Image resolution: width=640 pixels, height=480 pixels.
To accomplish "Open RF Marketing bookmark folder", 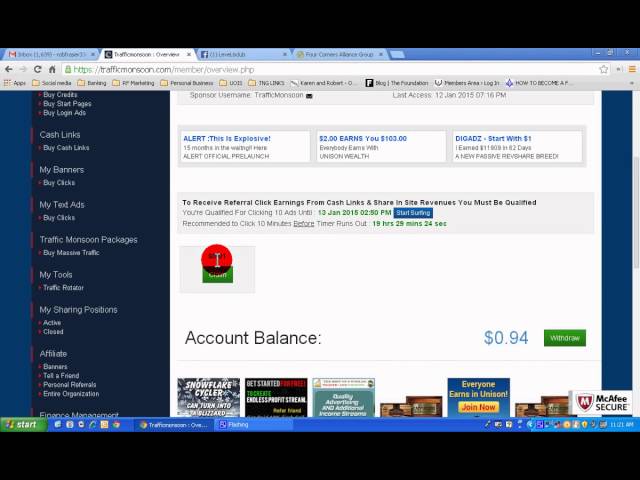I will (x=133, y=83).
